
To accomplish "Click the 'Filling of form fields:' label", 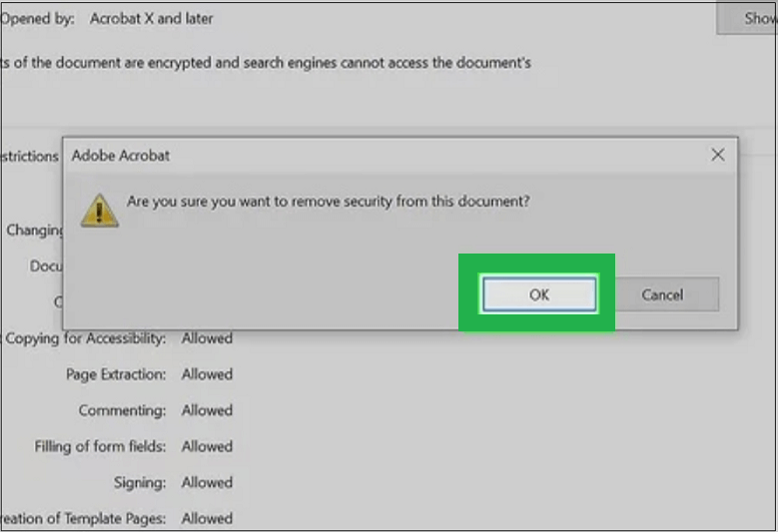I will 100,446.
